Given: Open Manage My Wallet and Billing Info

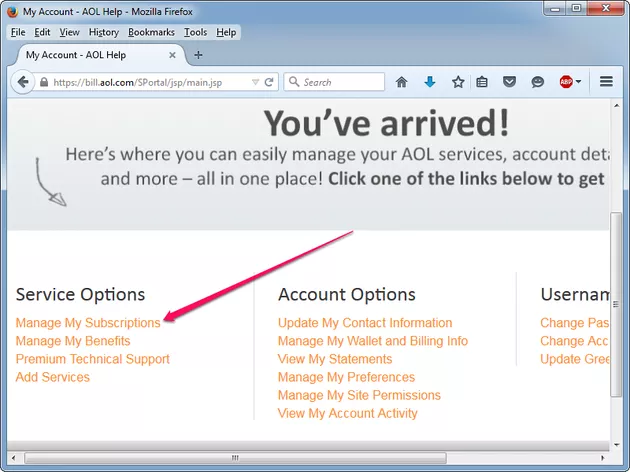Looking at the screenshot, I should [x=373, y=341].
